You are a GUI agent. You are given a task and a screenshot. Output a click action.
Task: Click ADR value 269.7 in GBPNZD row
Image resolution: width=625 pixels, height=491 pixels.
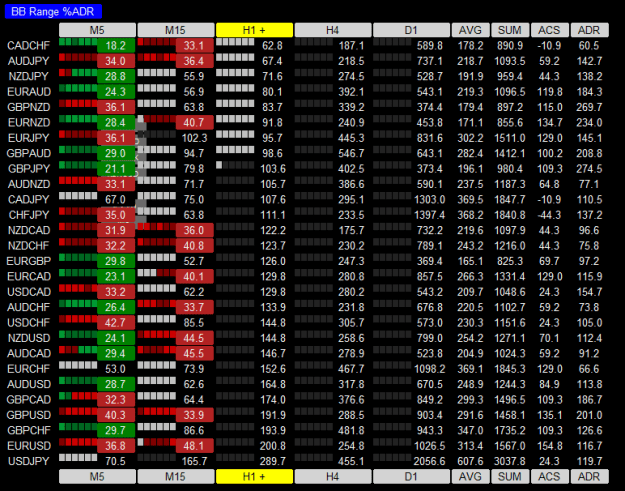(x=589, y=107)
